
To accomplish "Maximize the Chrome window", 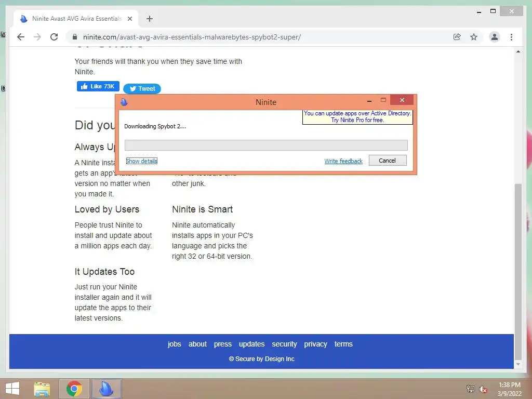I will 493,11.
